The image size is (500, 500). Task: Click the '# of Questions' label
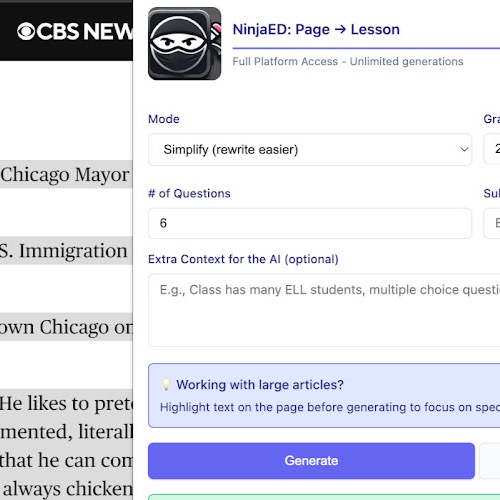[x=189, y=193]
